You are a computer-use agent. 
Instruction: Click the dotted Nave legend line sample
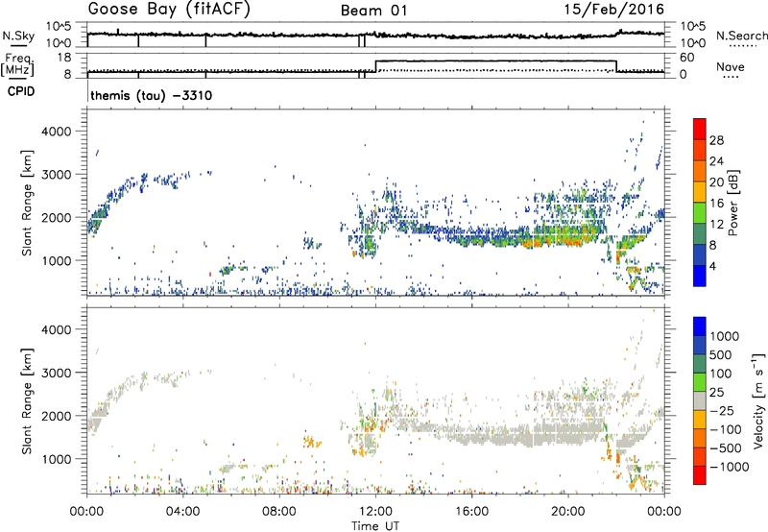pyautogui.click(x=731, y=78)
